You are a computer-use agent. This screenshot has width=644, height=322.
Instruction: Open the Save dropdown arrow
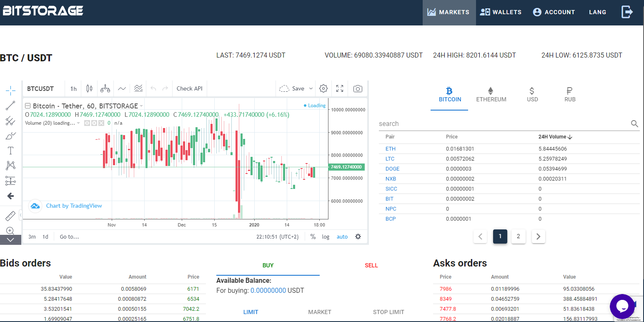(311, 88)
